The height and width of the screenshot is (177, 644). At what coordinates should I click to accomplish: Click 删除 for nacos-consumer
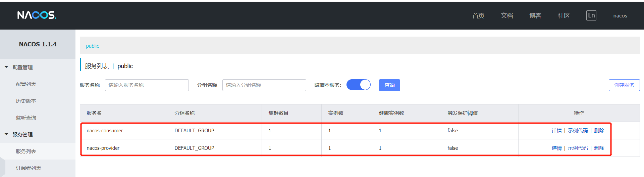(x=599, y=131)
